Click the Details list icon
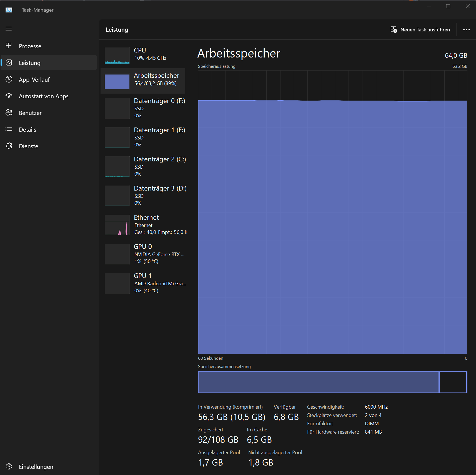 tap(9, 129)
